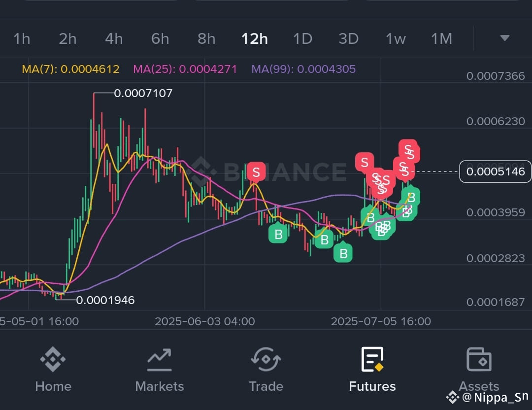The width and height of the screenshot is (532, 410).
Task: Tap the MA(99) indicator label
Action: (x=303, y=69)
